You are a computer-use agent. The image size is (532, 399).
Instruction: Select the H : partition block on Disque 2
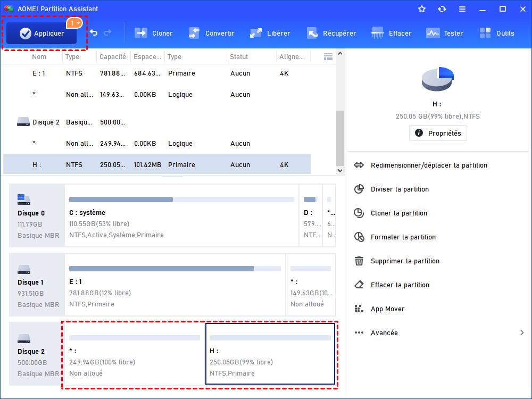[270, 354]
